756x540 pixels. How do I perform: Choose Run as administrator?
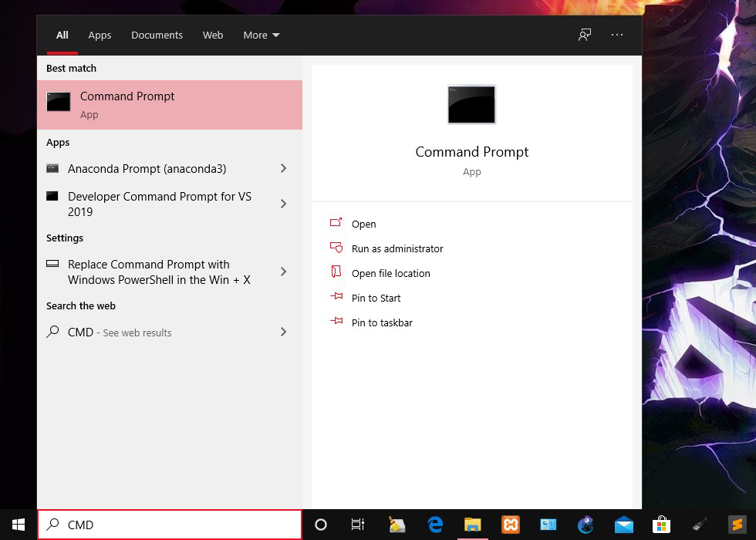pos(397,248)
